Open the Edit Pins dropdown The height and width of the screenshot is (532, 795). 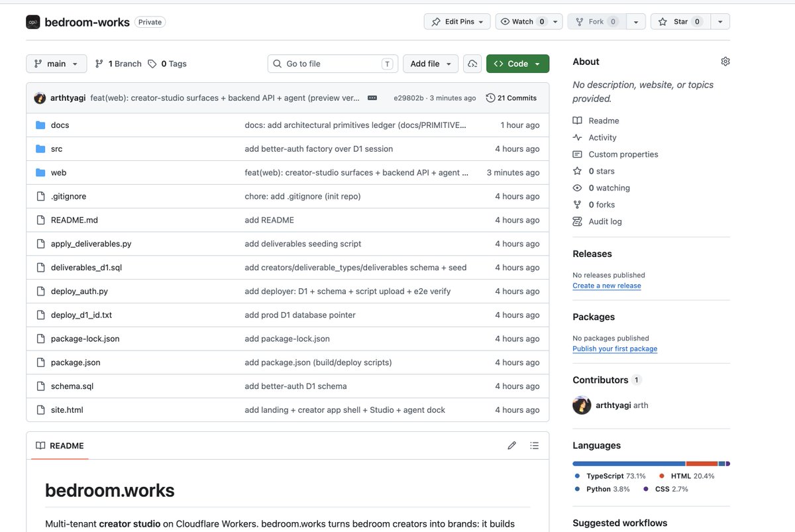point(457,22)
